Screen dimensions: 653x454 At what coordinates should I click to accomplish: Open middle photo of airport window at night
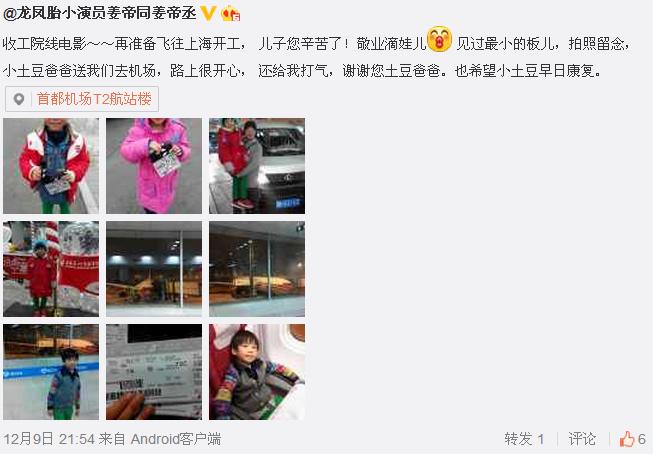(154, 269)
